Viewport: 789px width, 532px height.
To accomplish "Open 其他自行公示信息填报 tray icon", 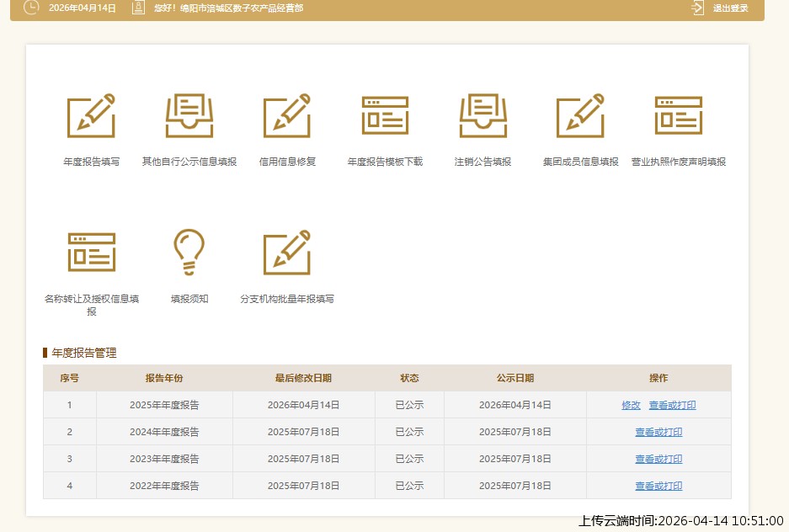I will (x=189, y=116).
